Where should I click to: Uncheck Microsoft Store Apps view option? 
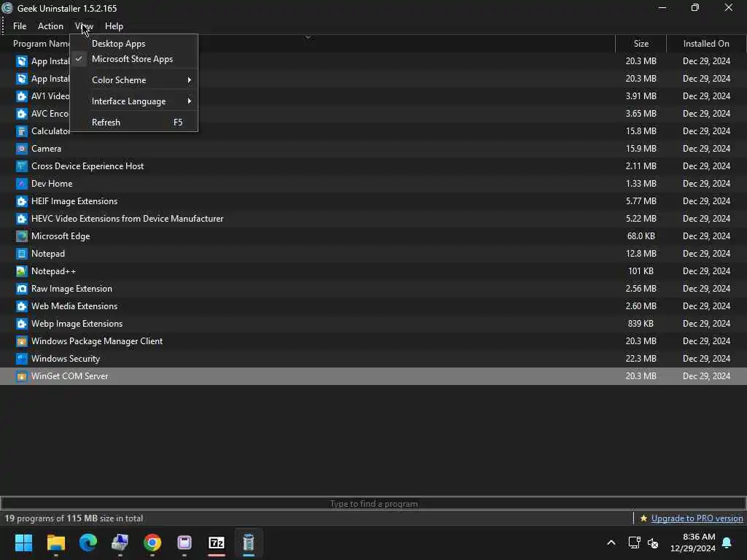(x=133, y=59)
